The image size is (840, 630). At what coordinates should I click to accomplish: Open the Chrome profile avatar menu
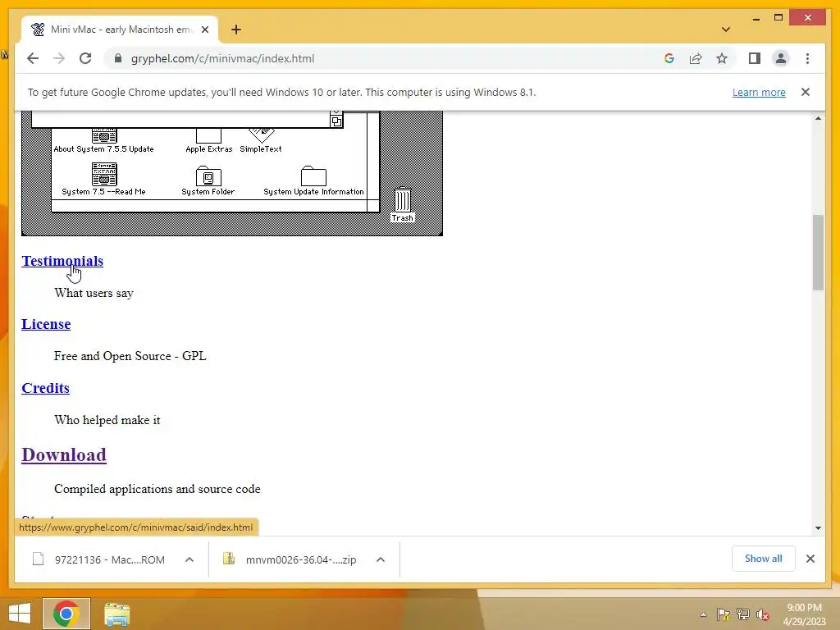point(781,58)
